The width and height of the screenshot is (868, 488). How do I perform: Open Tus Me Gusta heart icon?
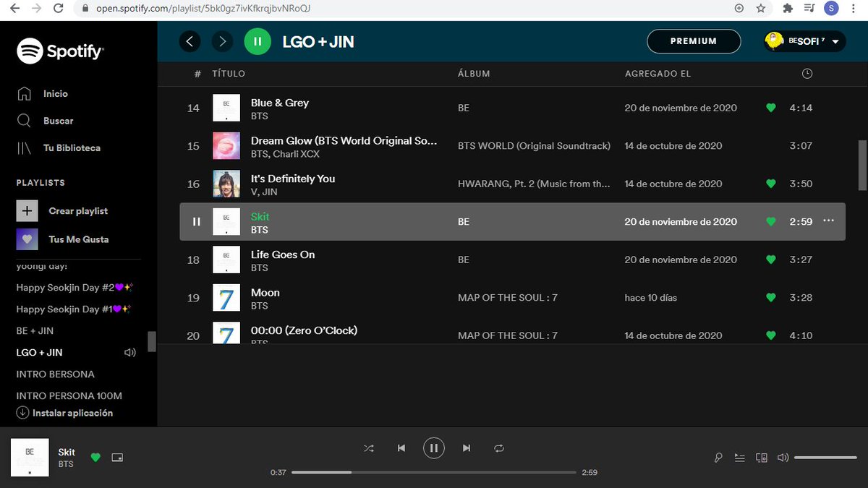[x=27, y=239]
